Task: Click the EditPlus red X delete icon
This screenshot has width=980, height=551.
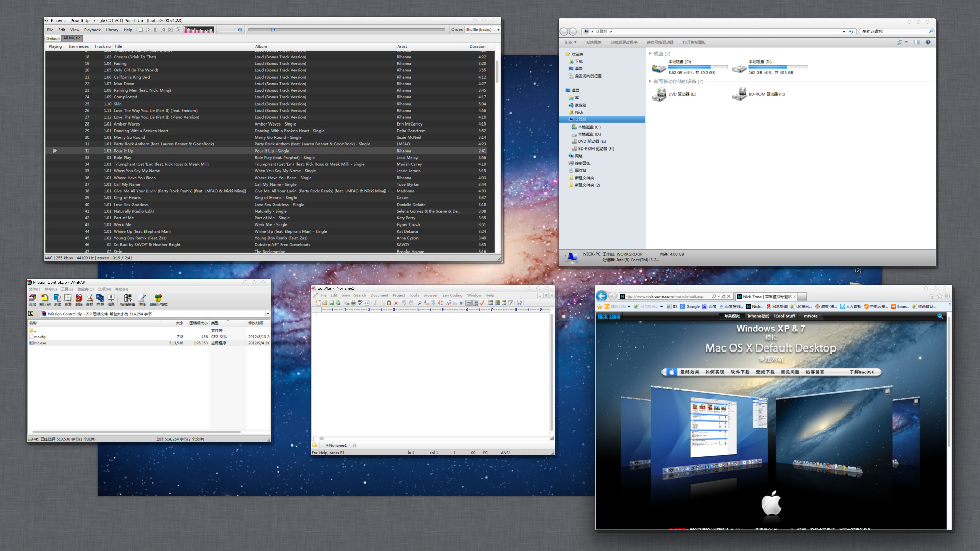Action: click(x=396, y=303)
